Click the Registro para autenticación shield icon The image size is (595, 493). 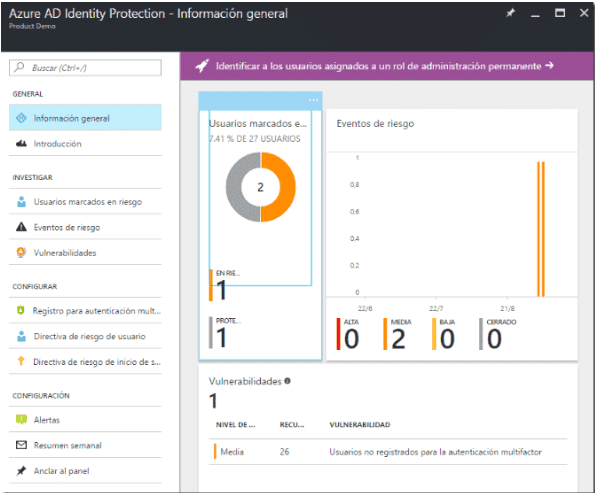coord(21,310)
